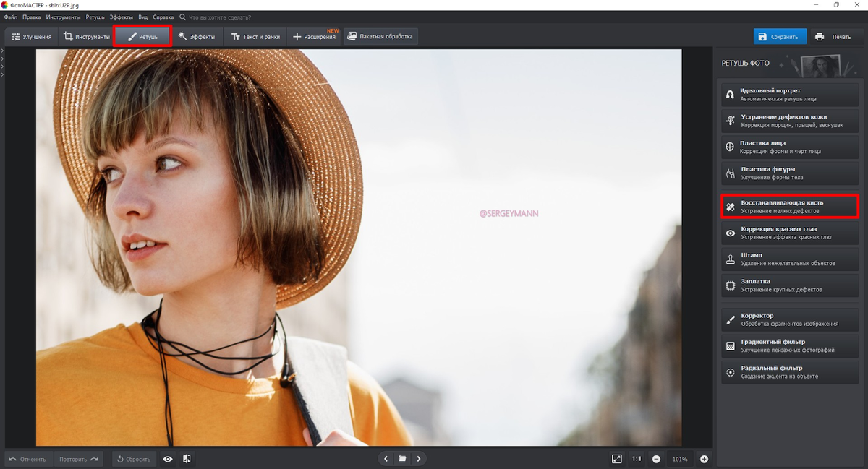Open the Файл menu
Screen dimensions: 868x469
pyautogui.click(x=10, y=16)
